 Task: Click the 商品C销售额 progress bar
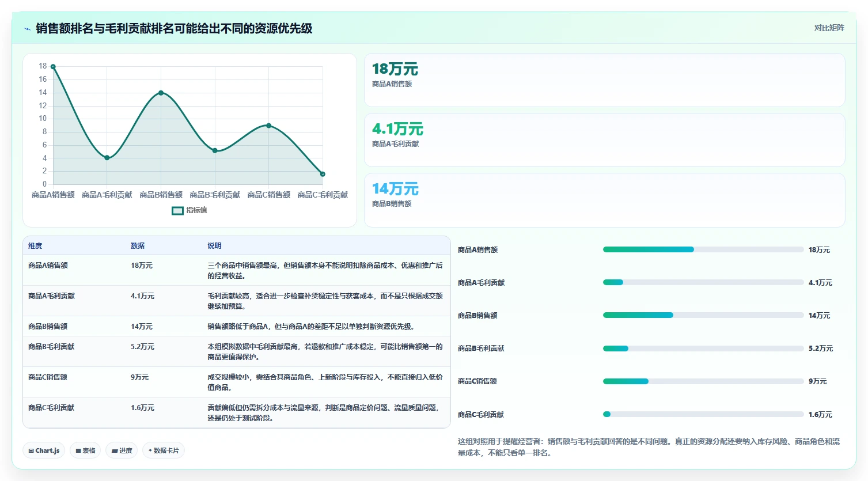(703, 381)
